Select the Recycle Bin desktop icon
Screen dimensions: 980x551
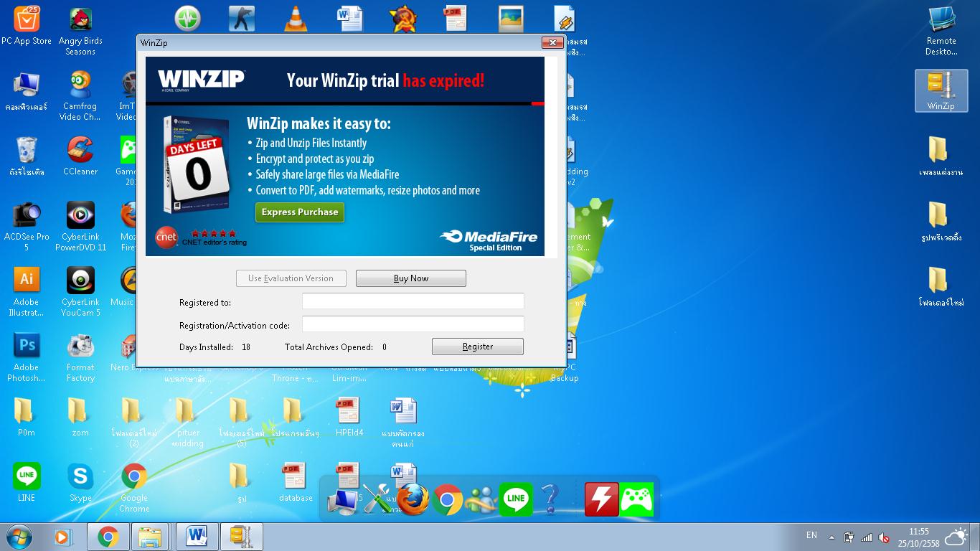(x=27, y=156)
